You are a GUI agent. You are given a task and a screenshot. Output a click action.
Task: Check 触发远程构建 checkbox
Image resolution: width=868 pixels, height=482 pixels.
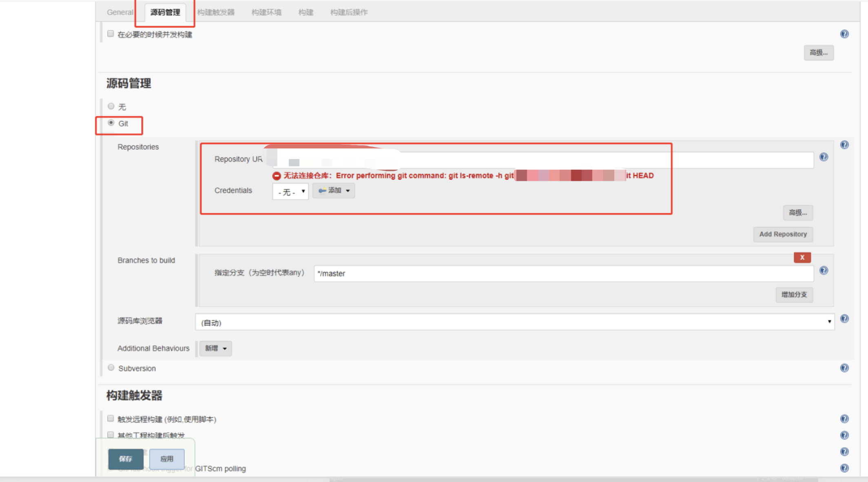click(111, 418)
